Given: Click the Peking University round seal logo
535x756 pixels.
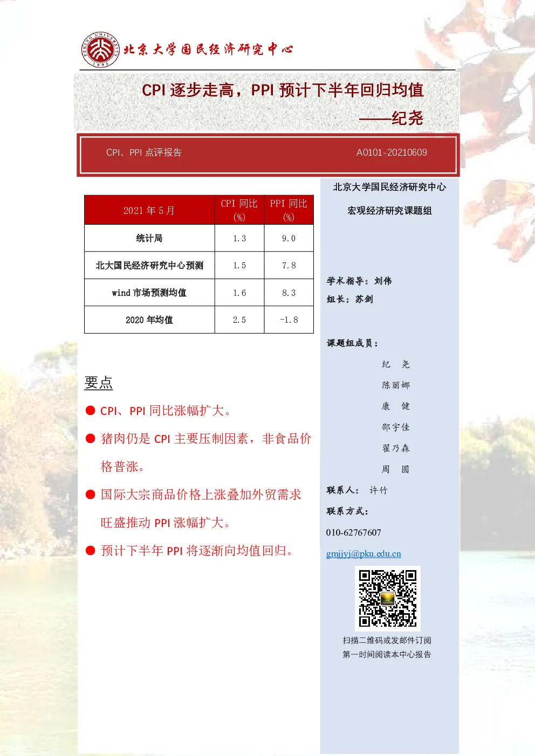Looking at the screenshot, I should coord(100,49).
